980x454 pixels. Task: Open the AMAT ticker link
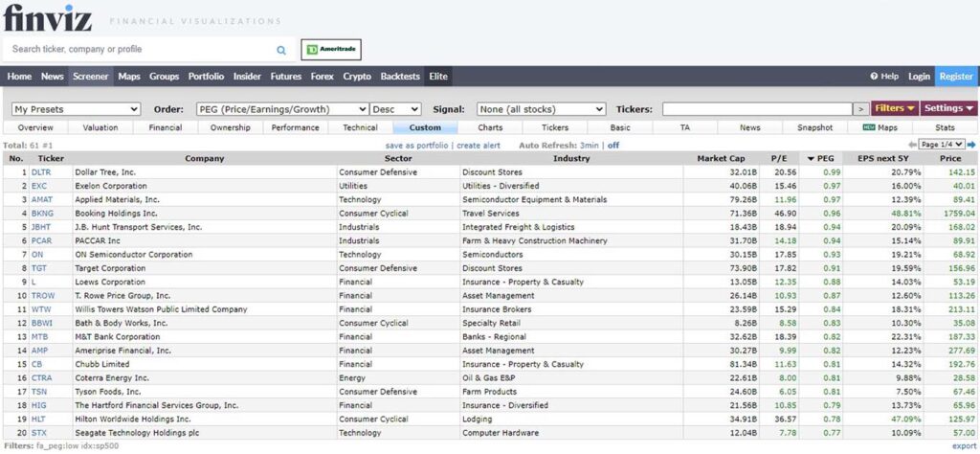click(42, 199)
